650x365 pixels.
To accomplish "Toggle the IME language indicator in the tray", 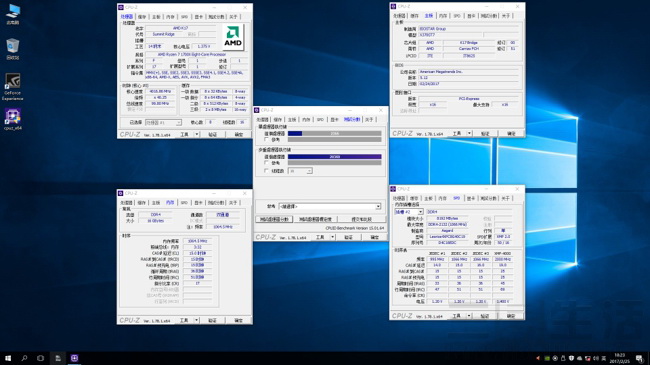I will click(604, 358).
